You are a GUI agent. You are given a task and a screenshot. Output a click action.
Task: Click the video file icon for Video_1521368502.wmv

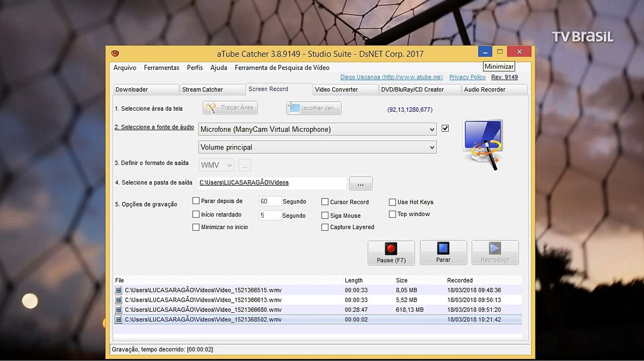(118, 319)
